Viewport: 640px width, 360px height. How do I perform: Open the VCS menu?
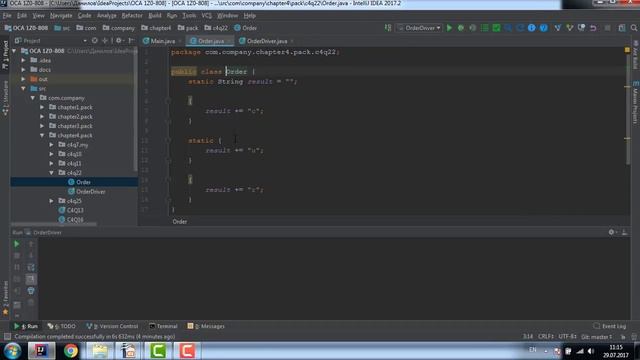point(207,16)
